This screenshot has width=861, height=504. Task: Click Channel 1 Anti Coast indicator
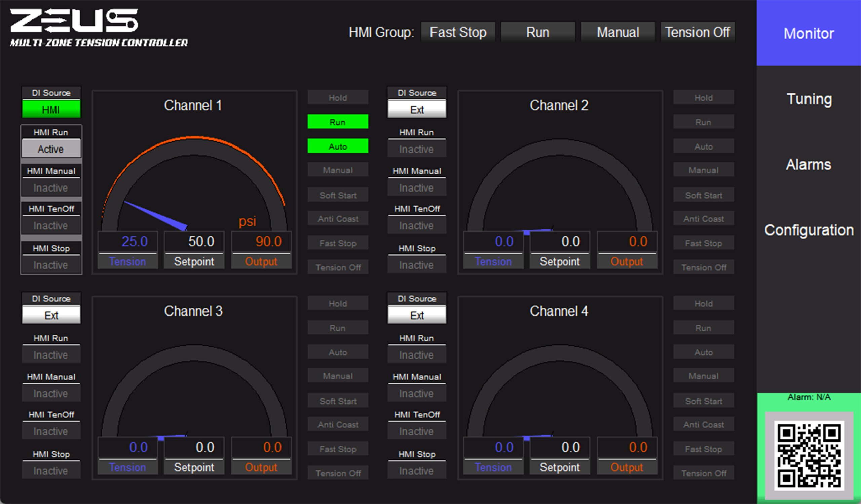[338, 218]
